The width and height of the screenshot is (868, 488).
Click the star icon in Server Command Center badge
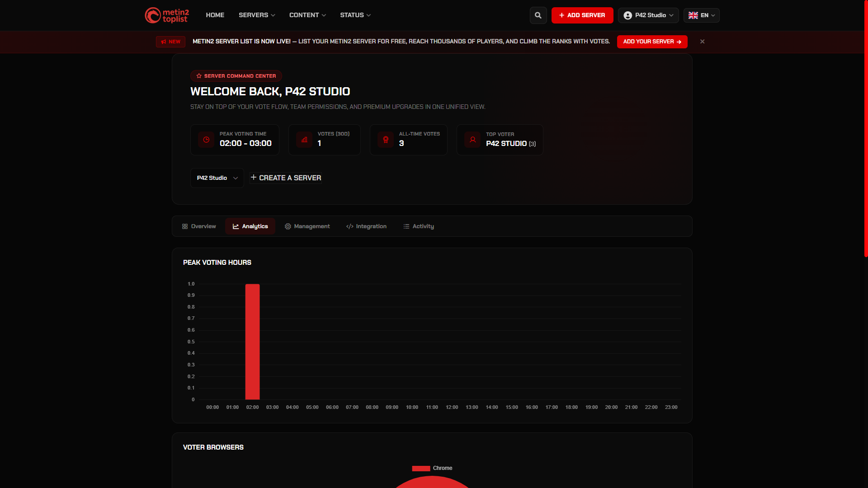pos(199,76)
